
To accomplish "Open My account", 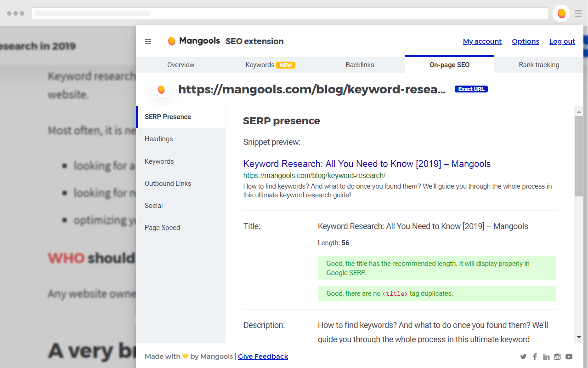I will pos(482,41).
